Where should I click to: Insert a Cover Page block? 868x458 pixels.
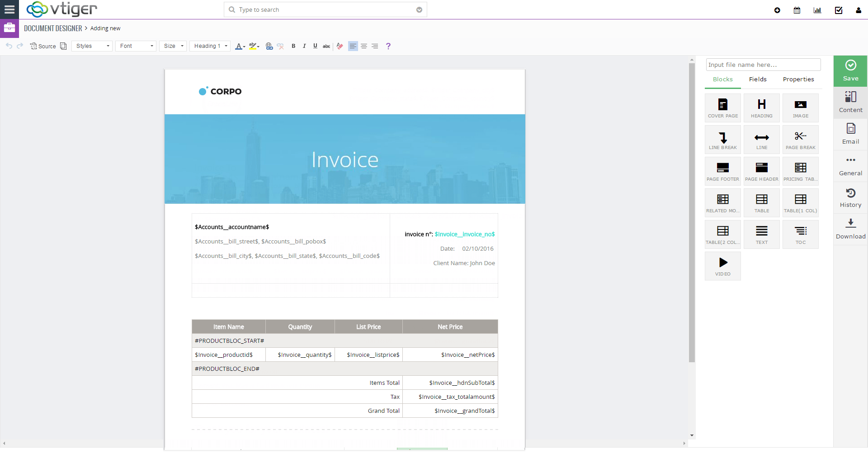click(x=722, y=107)
